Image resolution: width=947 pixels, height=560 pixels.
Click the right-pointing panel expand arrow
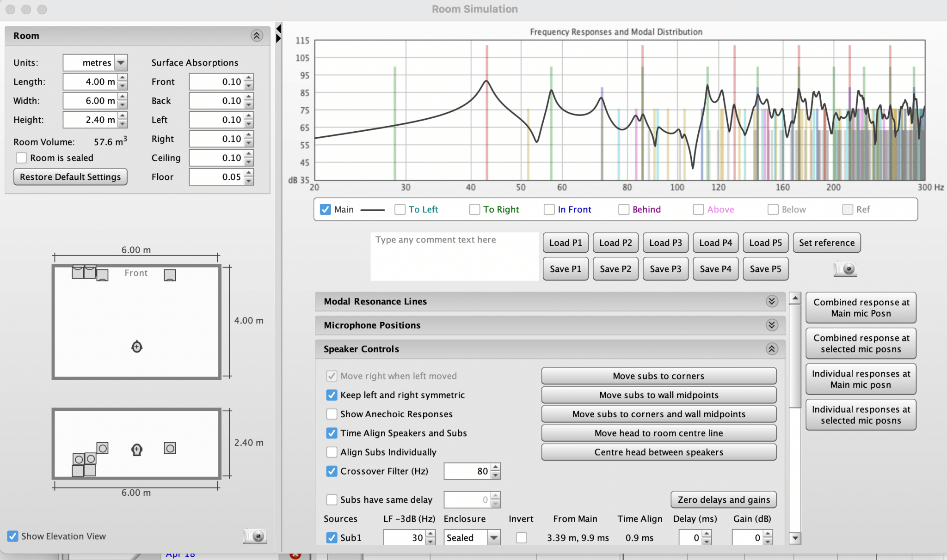click(x=279, y=38)
